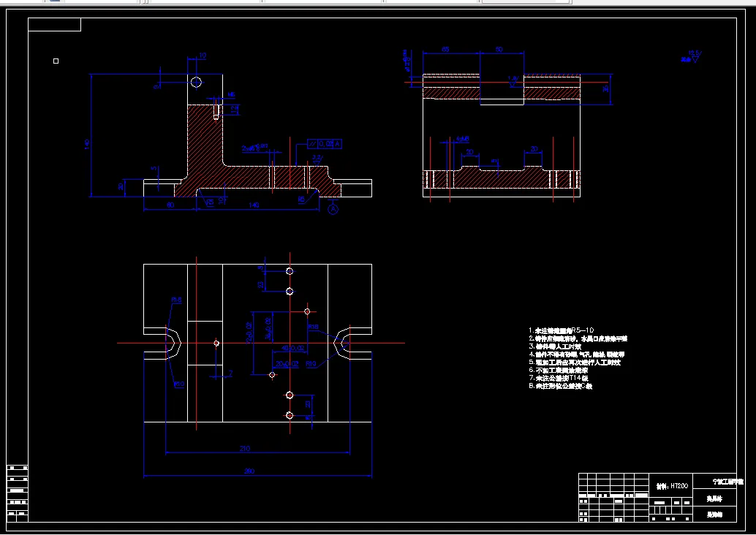The image size is (756, 535).
Task: Select technical note line 8
Action: tap(560, 386)
